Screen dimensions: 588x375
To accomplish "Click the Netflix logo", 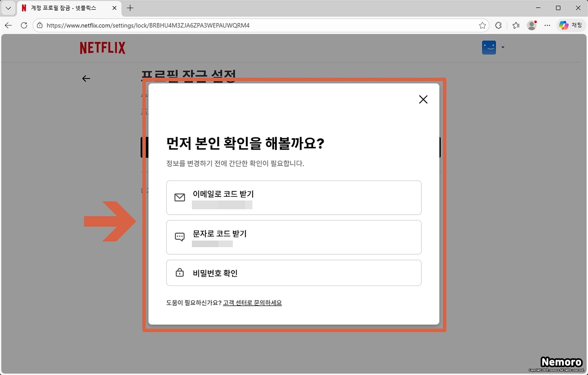I will pyautogui.click(x=102, y=48).
